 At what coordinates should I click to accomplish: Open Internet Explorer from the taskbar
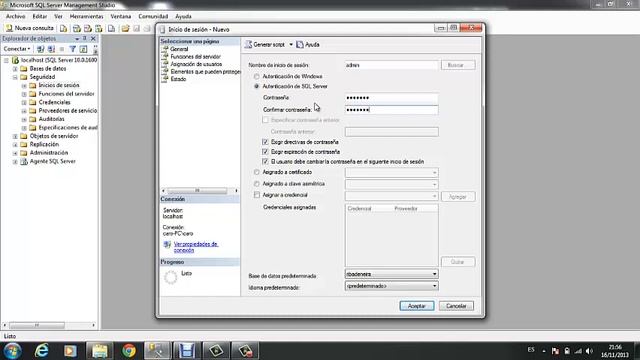(42, 351)
